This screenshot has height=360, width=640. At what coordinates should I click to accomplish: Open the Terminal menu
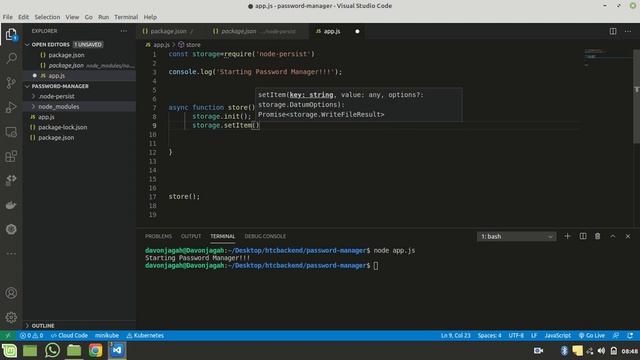tap(126, 17)
